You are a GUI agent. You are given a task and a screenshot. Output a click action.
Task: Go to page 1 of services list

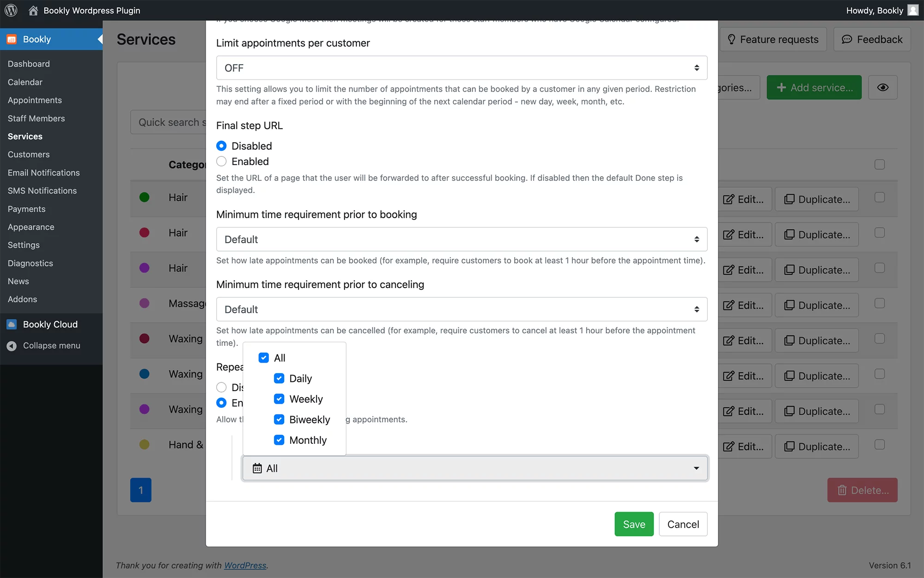[141, 490]
